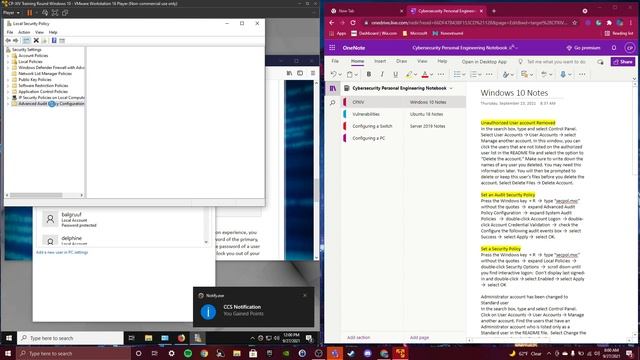
Task: Click Forward arrow in Local Security Policy toolbar
Action: pos(16,40)
